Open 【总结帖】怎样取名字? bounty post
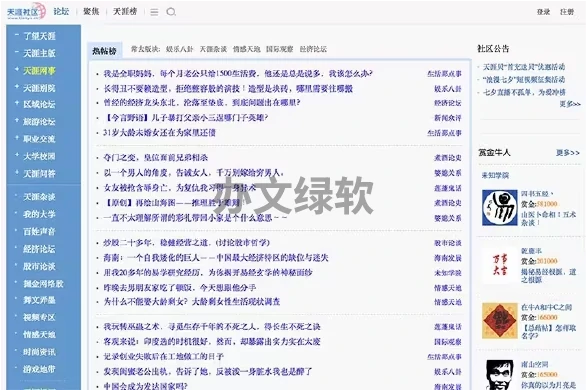 click(548, 332)
